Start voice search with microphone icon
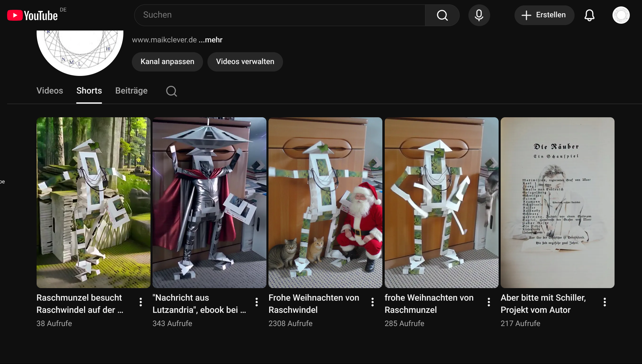The image size is (642, 364). click(x=479, y=15)
